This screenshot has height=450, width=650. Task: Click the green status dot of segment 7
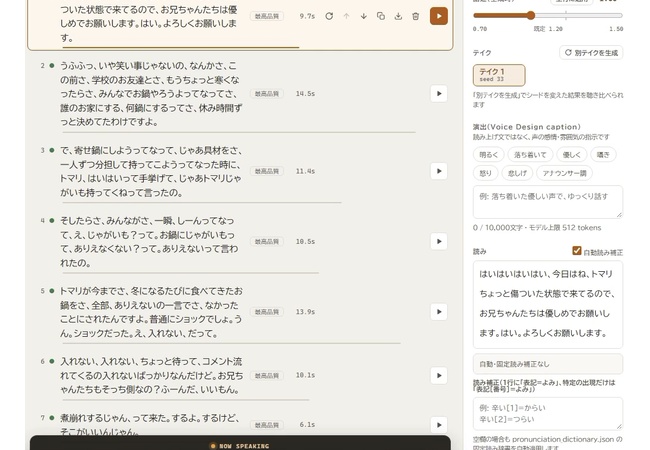52,418
